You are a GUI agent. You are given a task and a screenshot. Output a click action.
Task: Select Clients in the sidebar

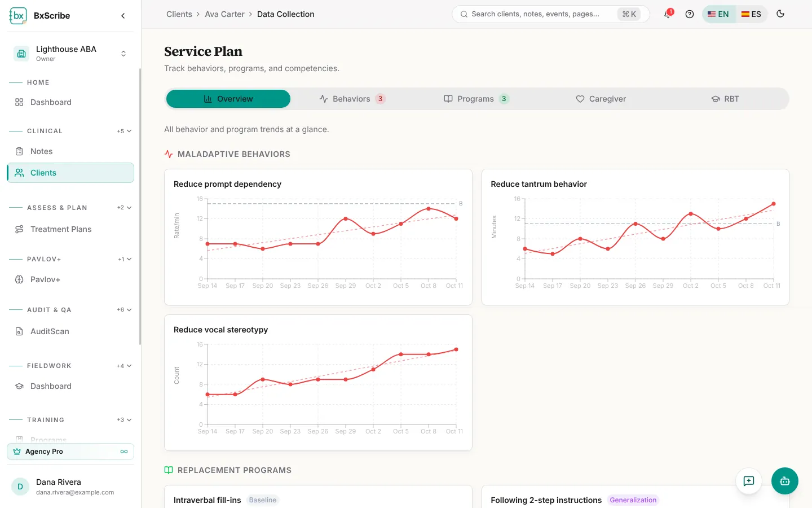pyautogui.click(x=70, y=173)
